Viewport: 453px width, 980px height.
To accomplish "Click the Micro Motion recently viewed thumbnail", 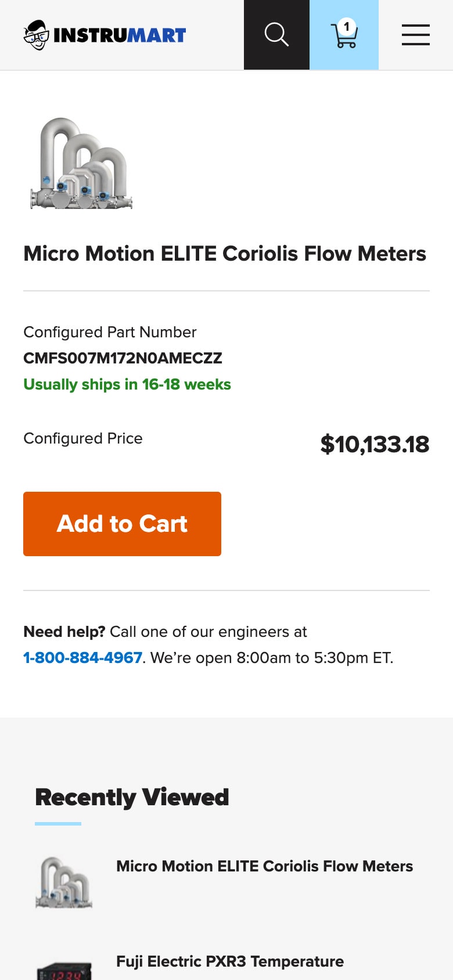I will [64, 881].
